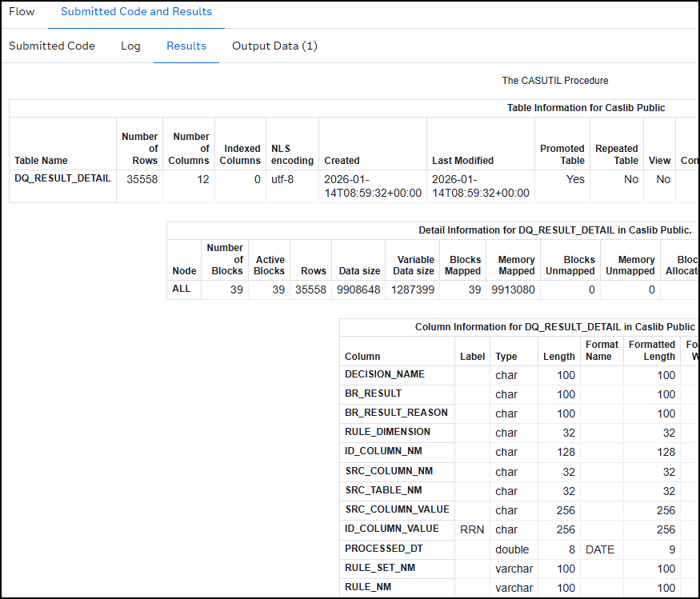Select the utf-8 encoding value

pyautogui.click(x=282, y=179)
